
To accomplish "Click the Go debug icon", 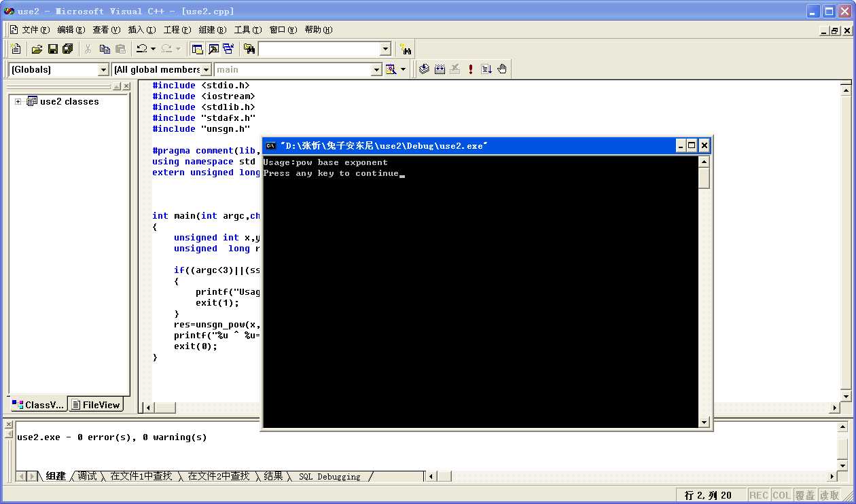I will tap(486, 69).
